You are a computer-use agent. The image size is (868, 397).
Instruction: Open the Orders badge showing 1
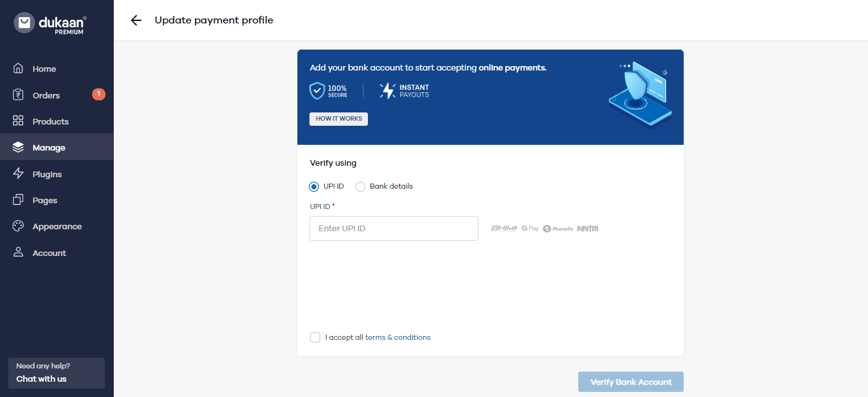98,94
